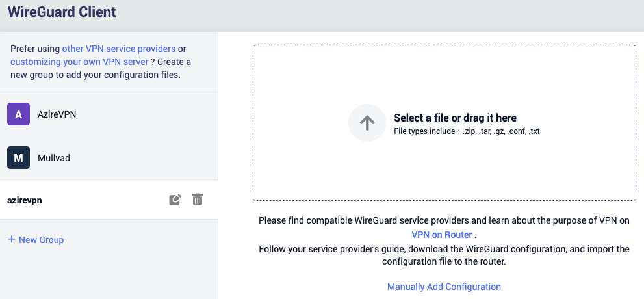The height and width of the screenshot is (299, 644).
Task: Open the Mullvad provider name label
Action: (x=54, y=158)
